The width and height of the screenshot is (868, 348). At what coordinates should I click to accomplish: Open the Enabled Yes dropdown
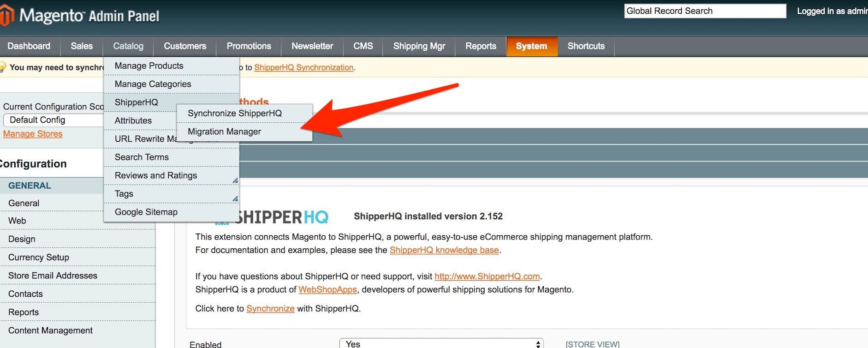click(x=441, y=344)
